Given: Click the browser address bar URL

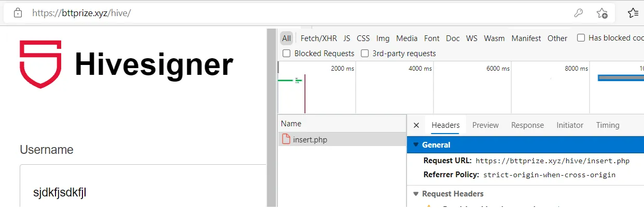Looking at the screenshot, I should click(81, 13).
